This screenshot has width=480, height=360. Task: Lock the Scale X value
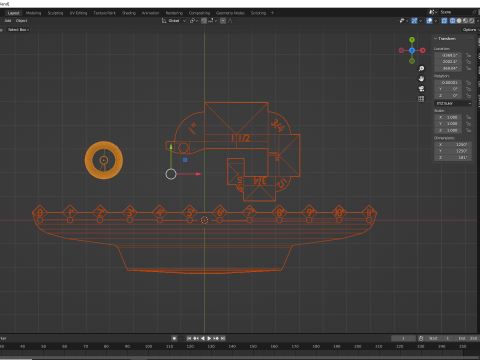469,117
